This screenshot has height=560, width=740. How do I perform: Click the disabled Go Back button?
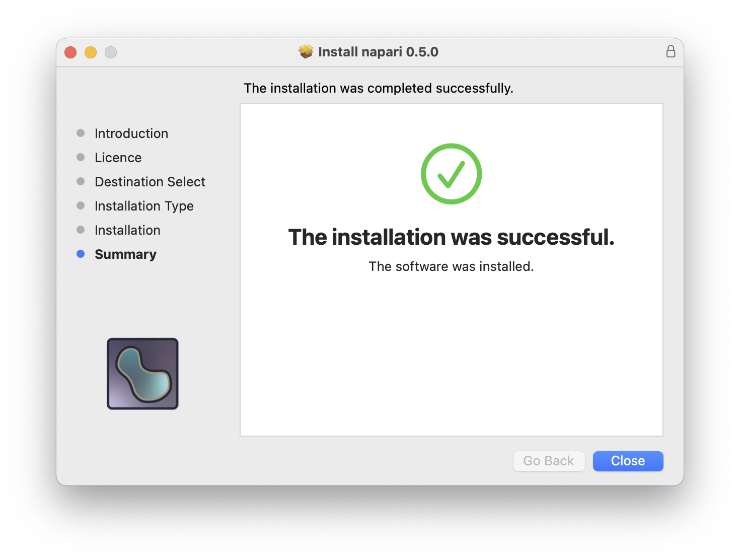549,461
